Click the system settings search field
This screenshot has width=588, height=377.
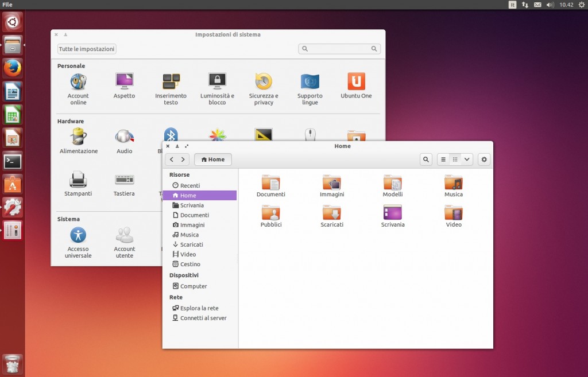[x=340, y=49]
